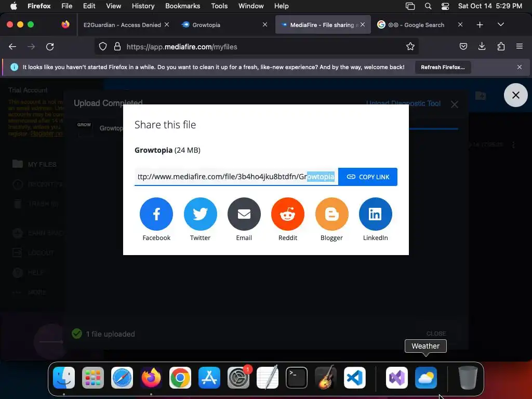Open App Store from the dock

(209, 378)
